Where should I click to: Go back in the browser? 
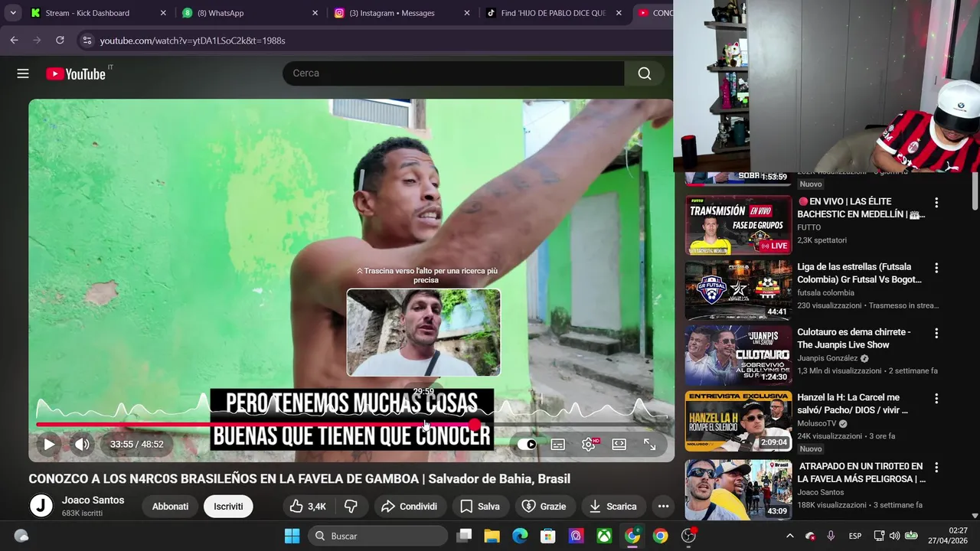point(14,40)
